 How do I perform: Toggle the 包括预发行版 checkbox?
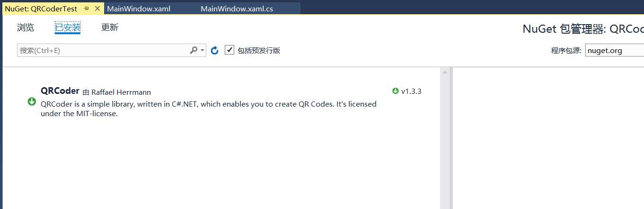click(229, 50)
